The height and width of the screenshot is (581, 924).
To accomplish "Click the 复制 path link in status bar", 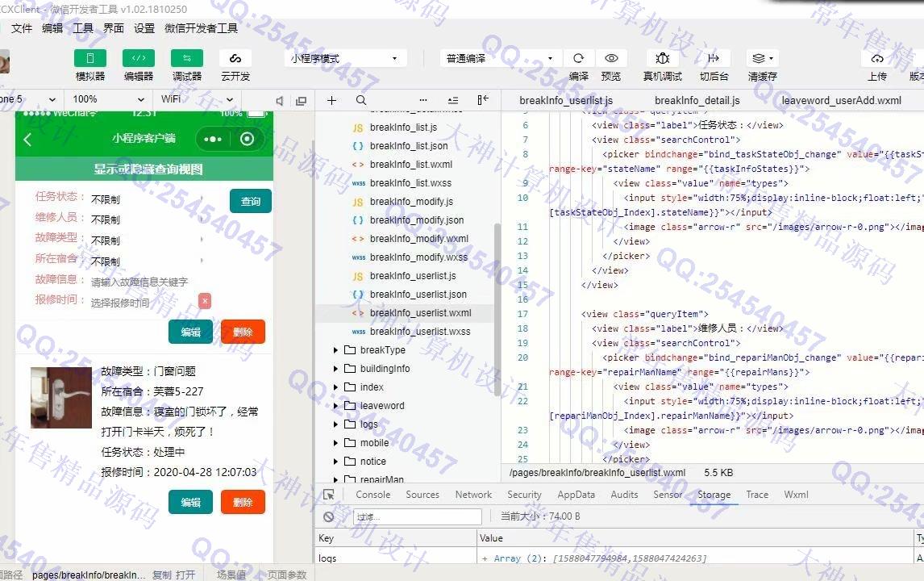I will click(x=162, y=575).
